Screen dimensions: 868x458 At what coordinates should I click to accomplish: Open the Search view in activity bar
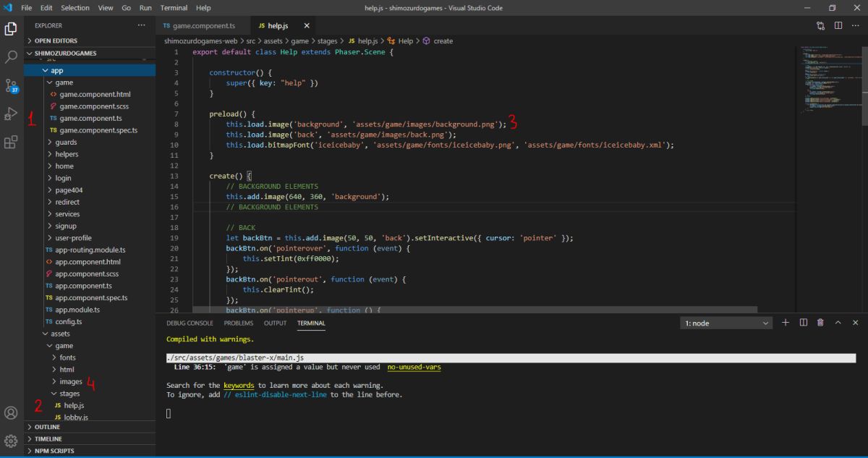click(11, 57)
